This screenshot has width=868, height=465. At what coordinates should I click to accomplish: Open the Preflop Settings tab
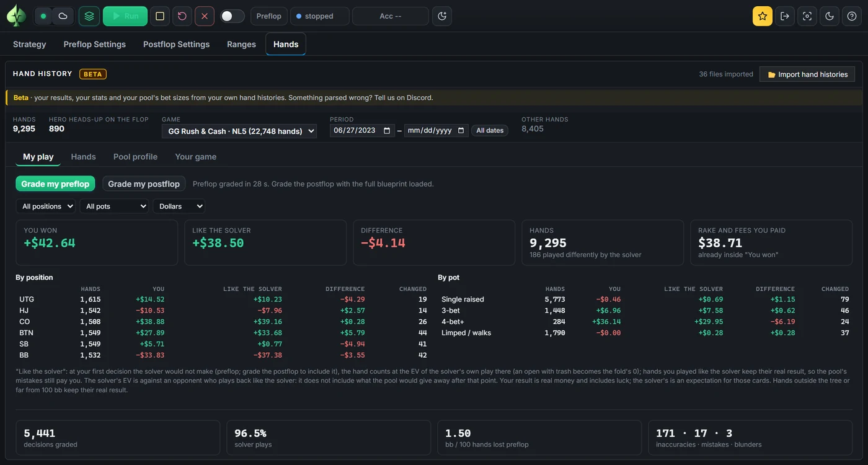[x=95, y=44]
